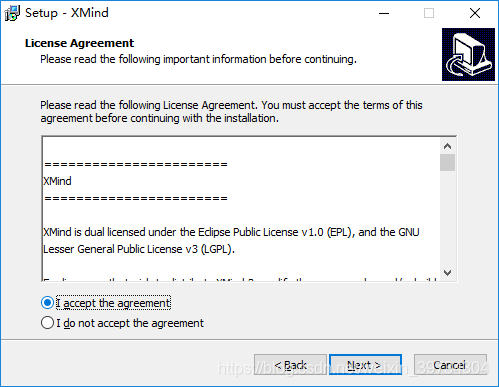Click the XMind setup icon in title bar
Viewport: 499px width, 387px height.
point(12,13)
